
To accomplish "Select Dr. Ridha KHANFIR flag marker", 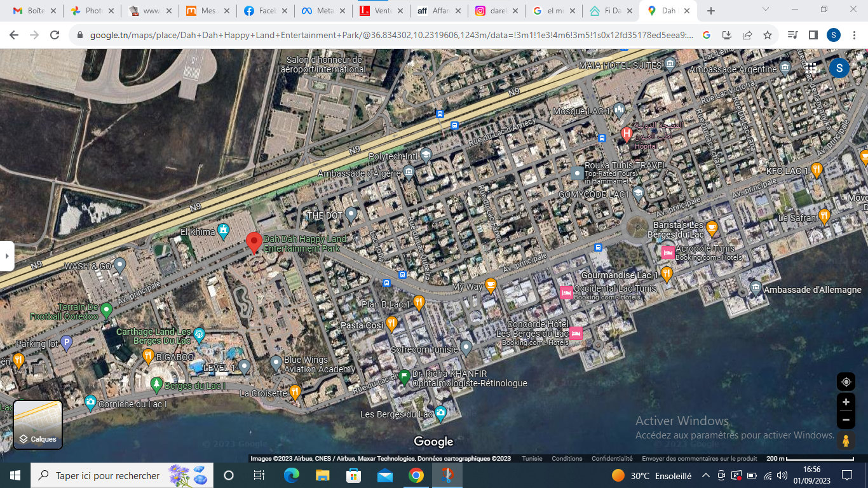I will pos(404,377).
